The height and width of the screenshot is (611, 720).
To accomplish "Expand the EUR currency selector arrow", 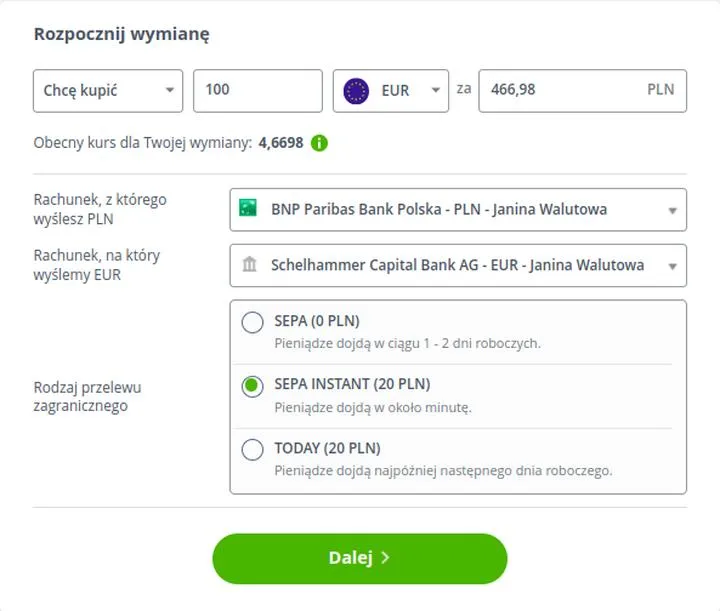I will pyautogui.click(x=435, y=90).
